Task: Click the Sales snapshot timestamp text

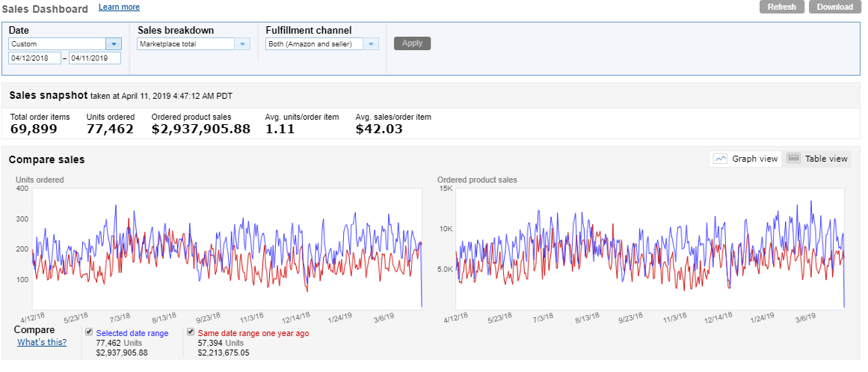Action: [161, 96]
